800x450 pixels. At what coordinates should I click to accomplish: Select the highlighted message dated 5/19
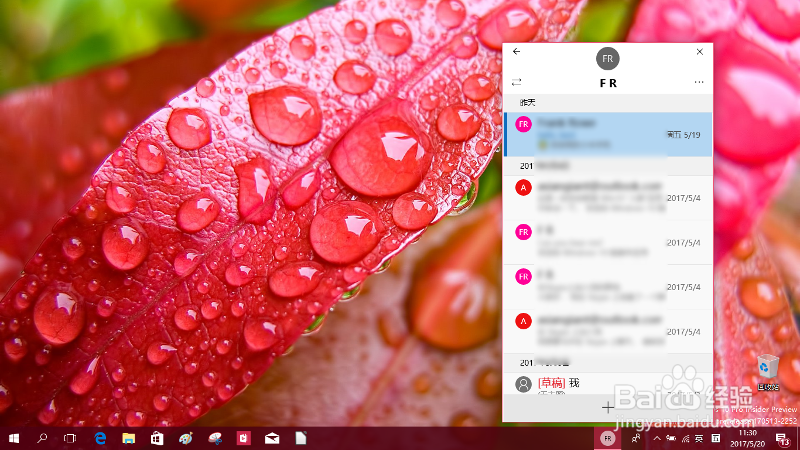[x=608, y=134]
